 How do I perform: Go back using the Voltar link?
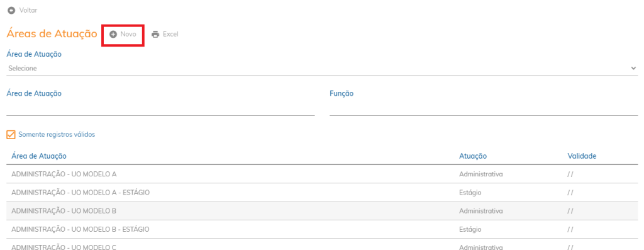pos(23,10)
